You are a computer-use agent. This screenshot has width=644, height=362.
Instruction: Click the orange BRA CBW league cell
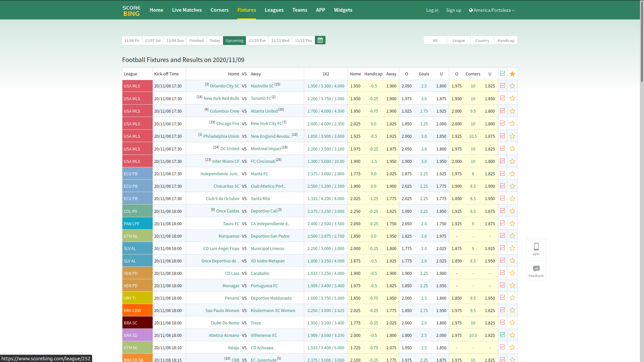point(138,310)
